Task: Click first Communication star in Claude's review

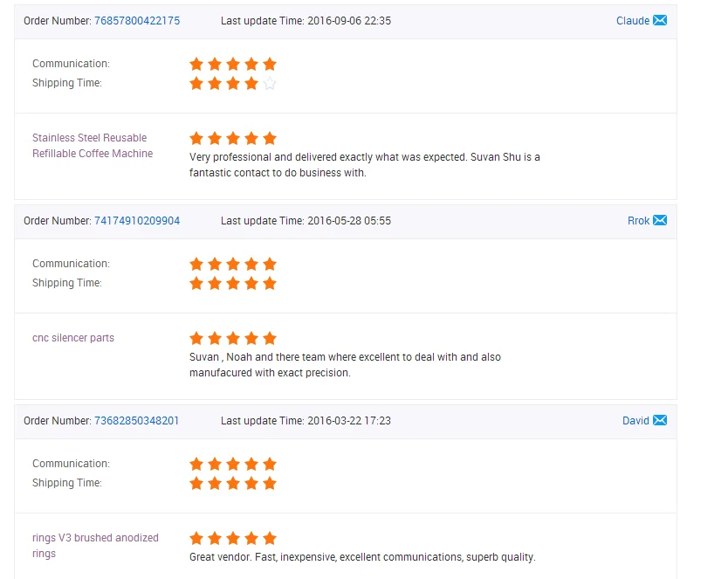Action: click(196, 64)
